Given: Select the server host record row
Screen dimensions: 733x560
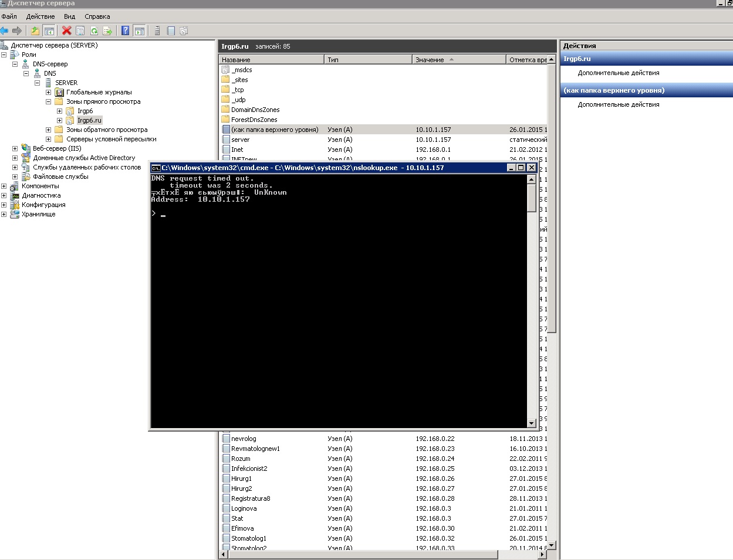Looking at the screenshot, I should coord(384,140).
